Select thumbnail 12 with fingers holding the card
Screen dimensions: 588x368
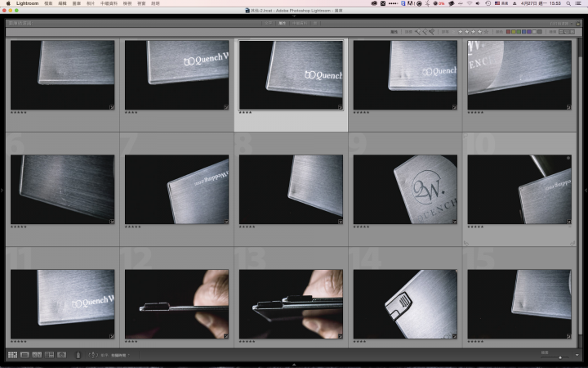[x=176, y=303]
